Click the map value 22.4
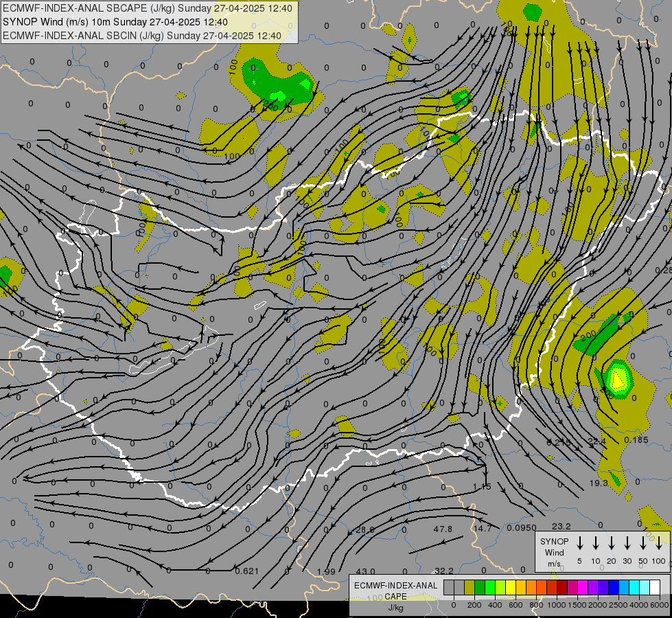 click(x=597, y=442)
